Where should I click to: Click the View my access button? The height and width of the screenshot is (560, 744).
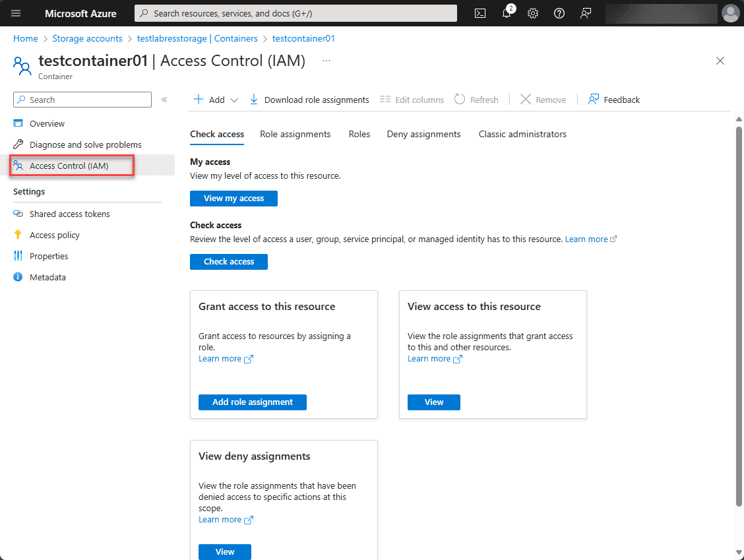pyautogui.click(x=234, y=199)
